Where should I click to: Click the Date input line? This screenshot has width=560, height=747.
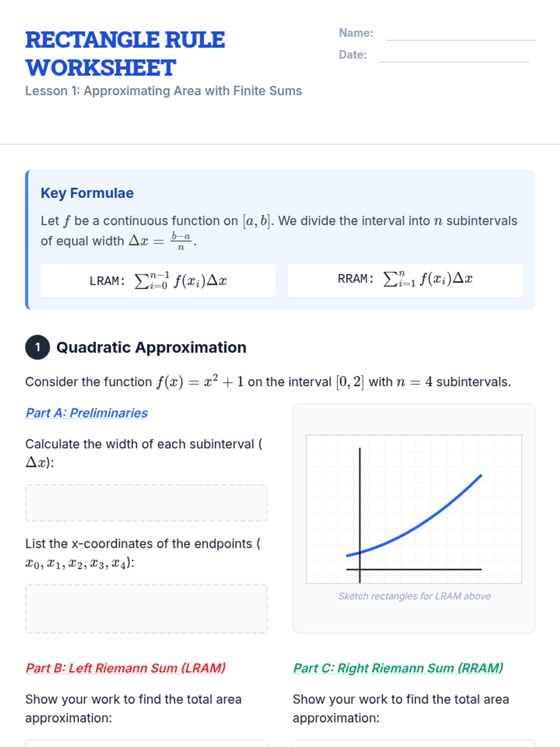(454, 56)
